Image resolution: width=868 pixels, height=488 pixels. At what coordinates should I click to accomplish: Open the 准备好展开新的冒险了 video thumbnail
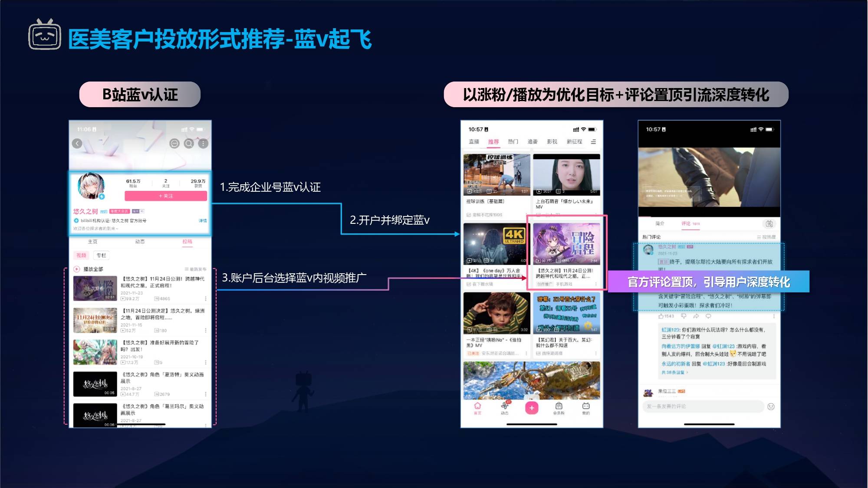95,352
